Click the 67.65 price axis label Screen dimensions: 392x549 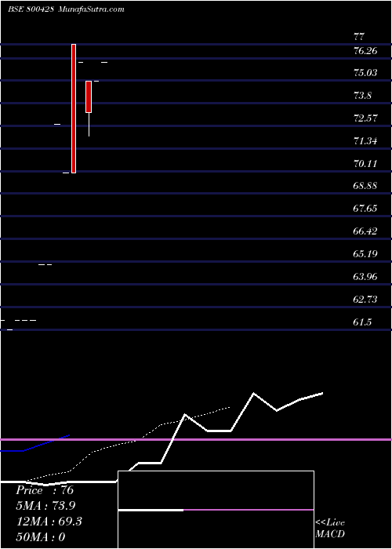pyautogui.click(x=365, y=209)
